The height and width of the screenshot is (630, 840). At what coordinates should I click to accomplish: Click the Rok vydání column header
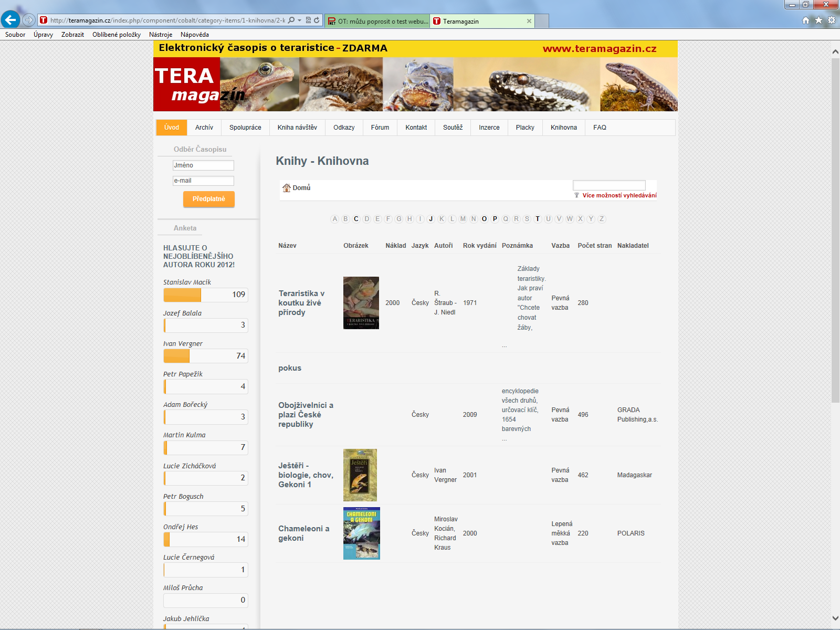click(x=479, y=246)
